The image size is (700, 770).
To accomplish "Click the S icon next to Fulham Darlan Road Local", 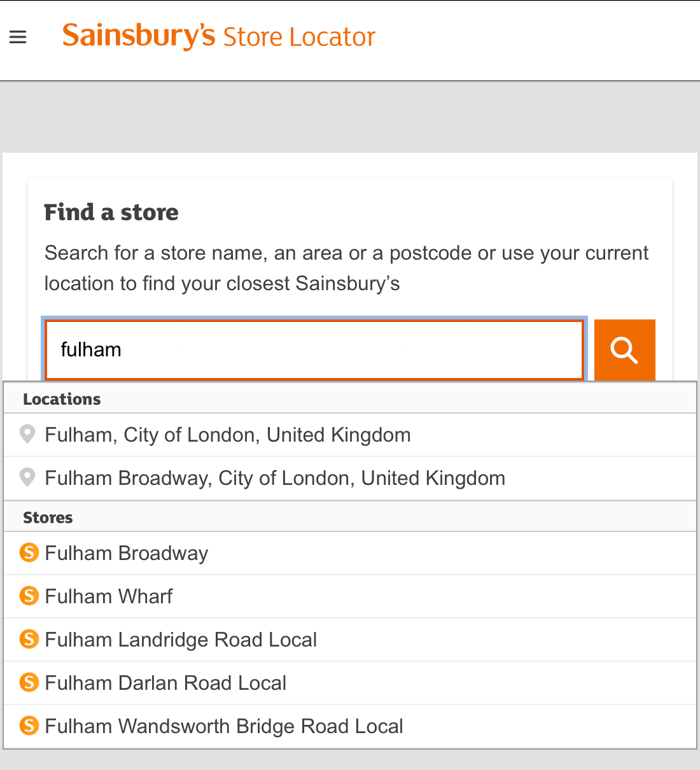I will [29, 682].
